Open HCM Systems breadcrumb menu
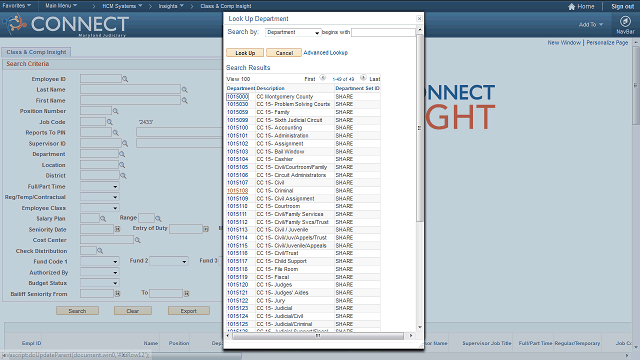 click(122, 6)
